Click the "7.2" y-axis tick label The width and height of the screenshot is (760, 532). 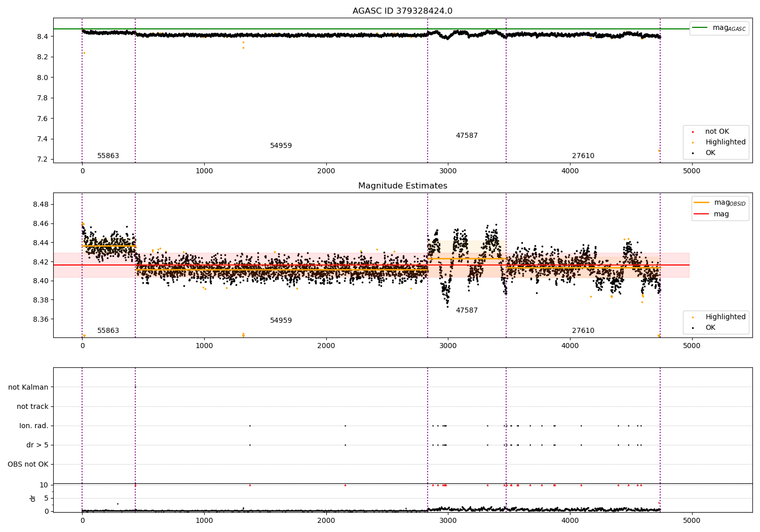click(x=43, y=160)
